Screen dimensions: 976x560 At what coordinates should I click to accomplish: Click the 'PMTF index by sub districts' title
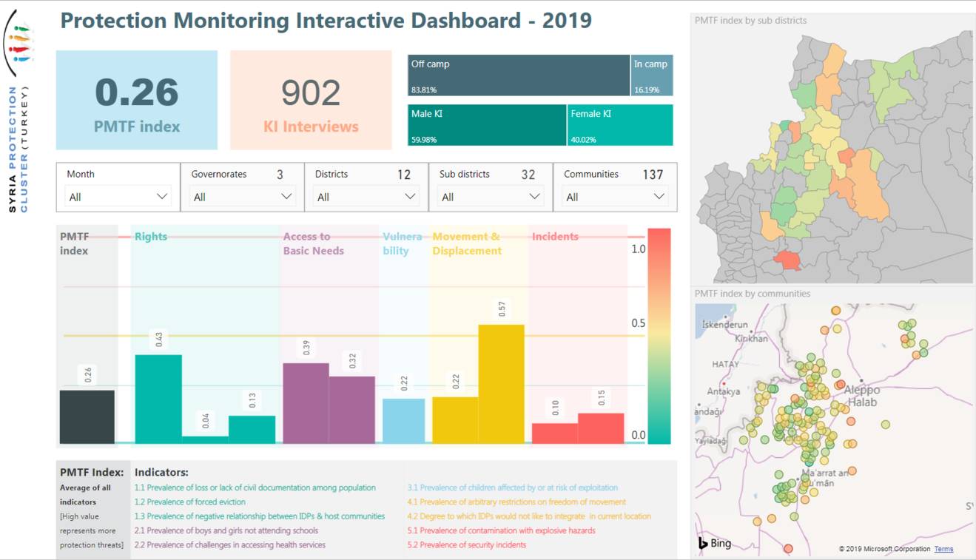point(750,21)
